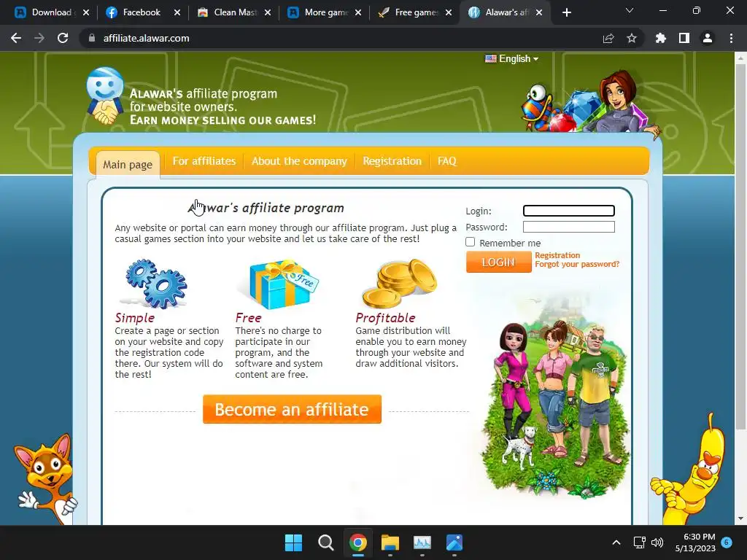
Task: Close the Clean Master tab
Action: (x=268, y=13)
